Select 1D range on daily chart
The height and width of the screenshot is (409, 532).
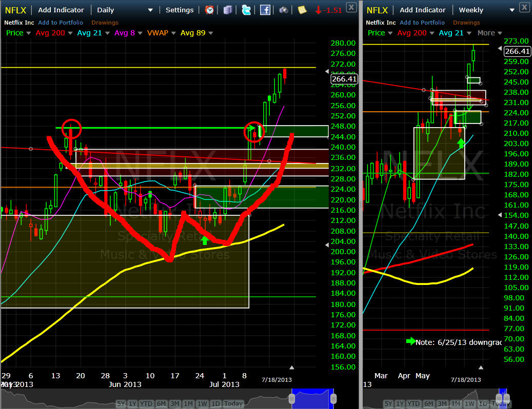[215, 403]
